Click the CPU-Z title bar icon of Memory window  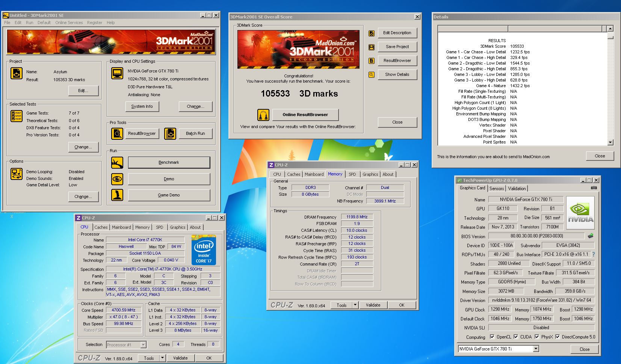[271, 165]
